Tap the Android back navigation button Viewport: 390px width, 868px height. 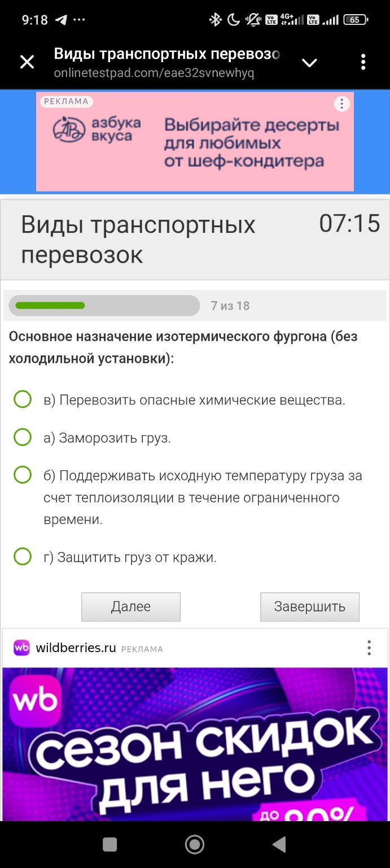point(278,844)
